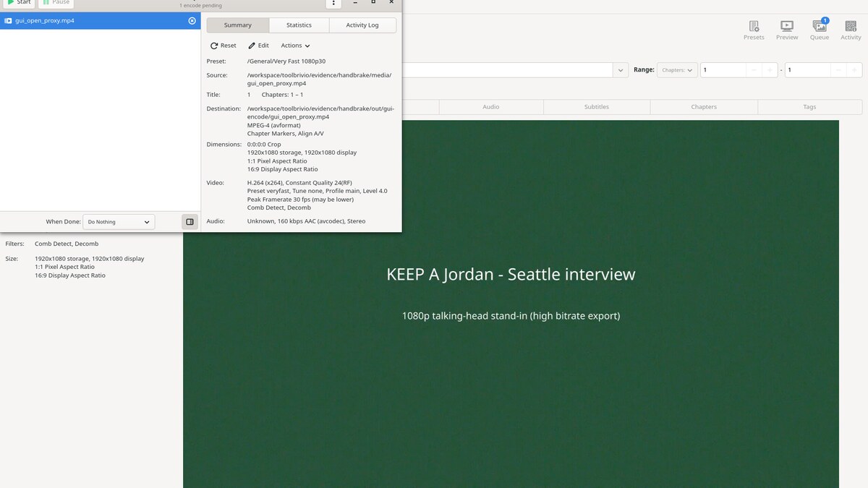Switch to the Summary tab
The height and width of the screenshot is (488, 868).
coord(238,25)
